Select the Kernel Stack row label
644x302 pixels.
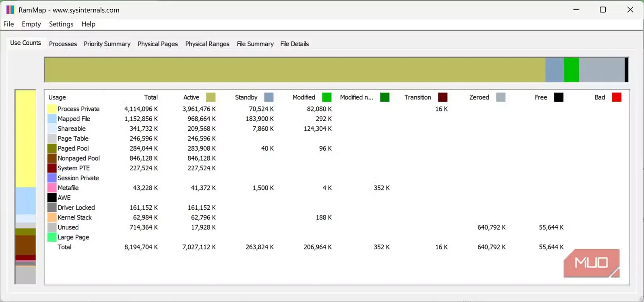75,217
